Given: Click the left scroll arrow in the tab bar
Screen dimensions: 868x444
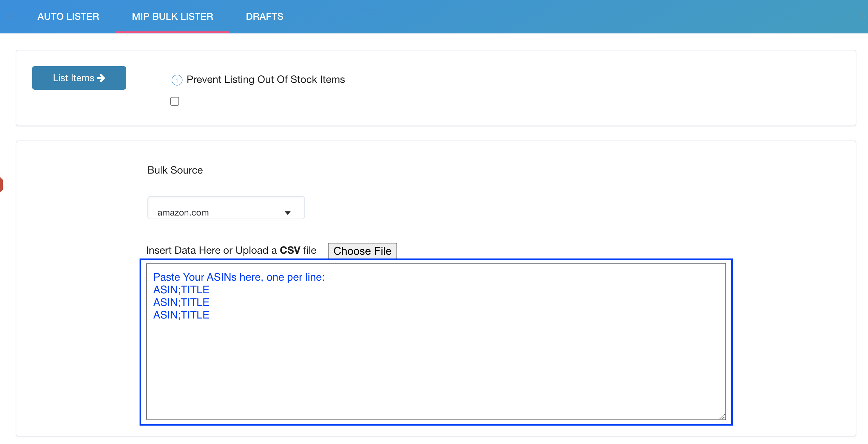Looking at the screenshot, I should 10,16.
